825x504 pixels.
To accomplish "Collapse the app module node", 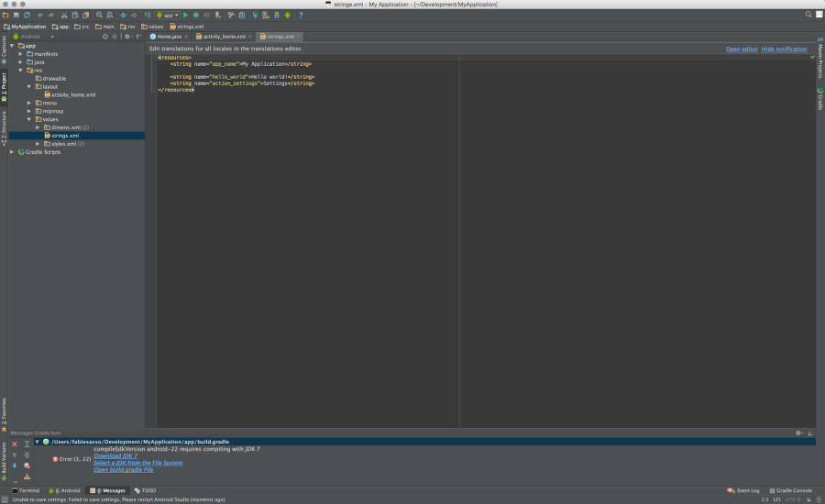I will click(12, 46).
